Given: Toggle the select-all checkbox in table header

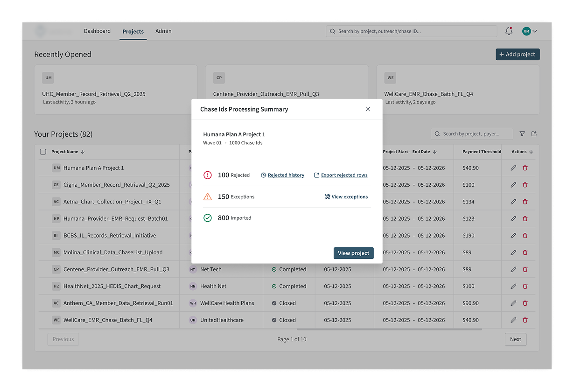Looking at the screenshot, I should [x=43, y=152].
